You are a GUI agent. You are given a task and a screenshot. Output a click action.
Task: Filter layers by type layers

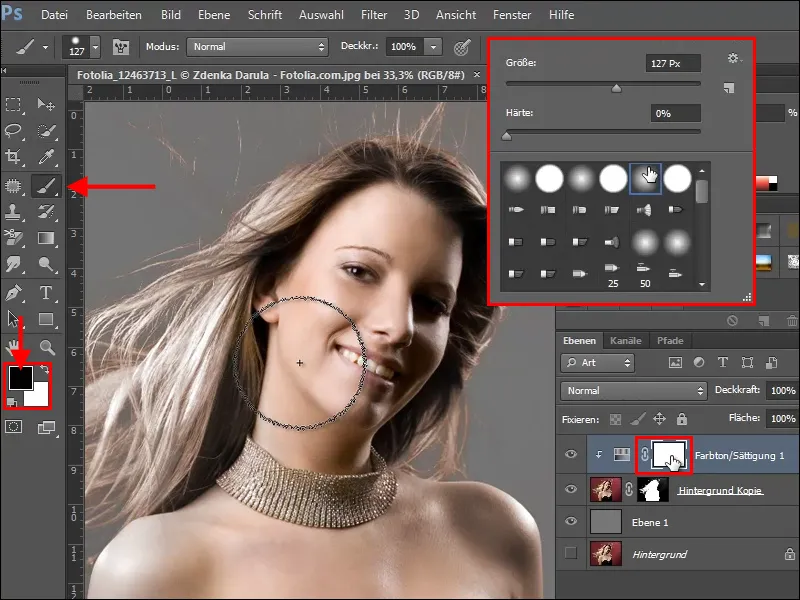[x=722, y=363]
